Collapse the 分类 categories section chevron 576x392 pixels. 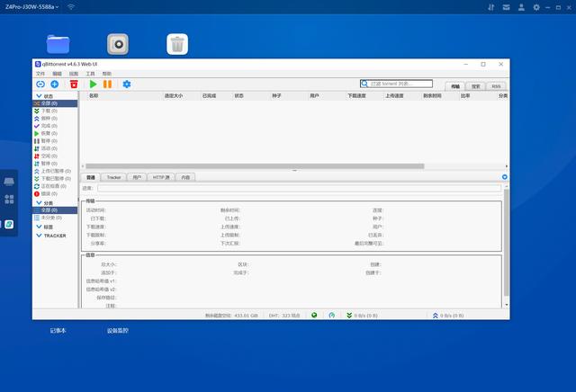pyautogui.click(x=39, y=202)
